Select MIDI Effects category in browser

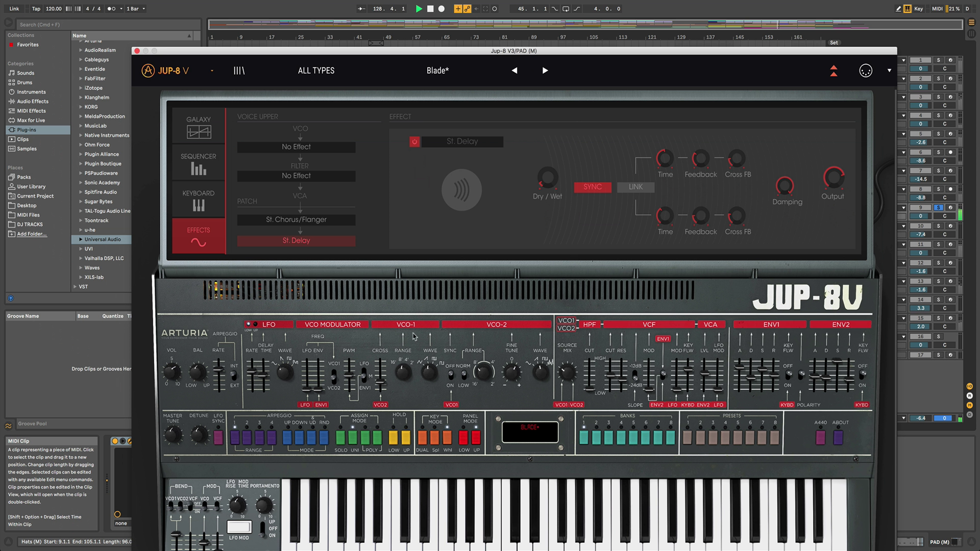[31, 111]
